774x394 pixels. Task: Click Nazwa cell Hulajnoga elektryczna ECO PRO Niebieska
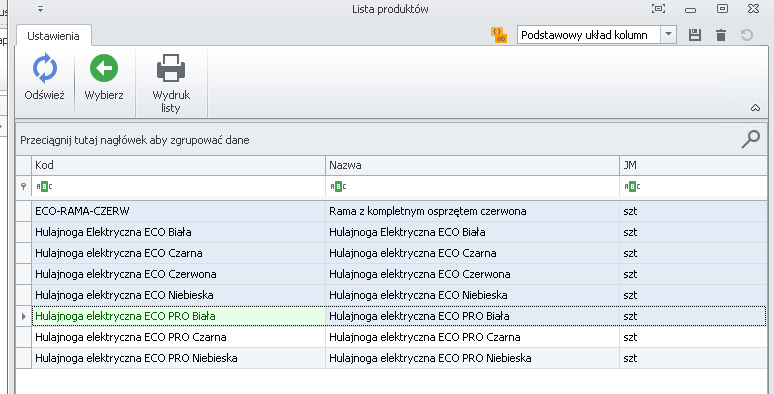pyautogui.click(x=472, y=358)
